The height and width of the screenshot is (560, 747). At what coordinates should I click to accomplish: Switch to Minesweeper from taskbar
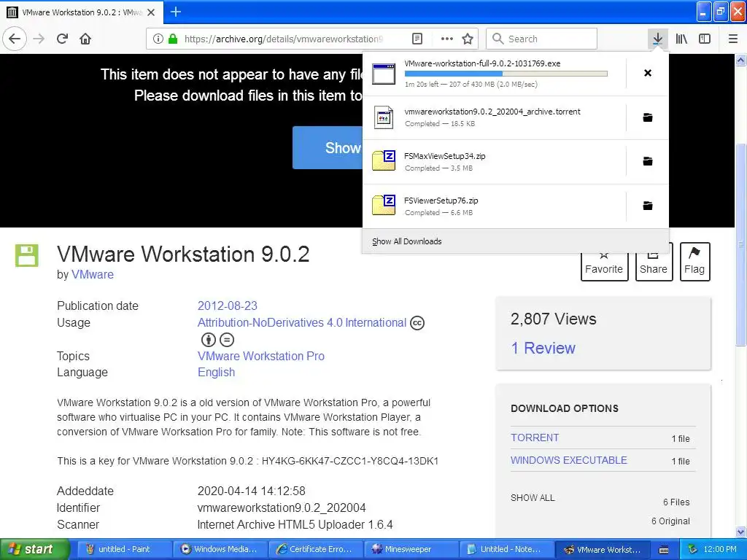(410, 550)
